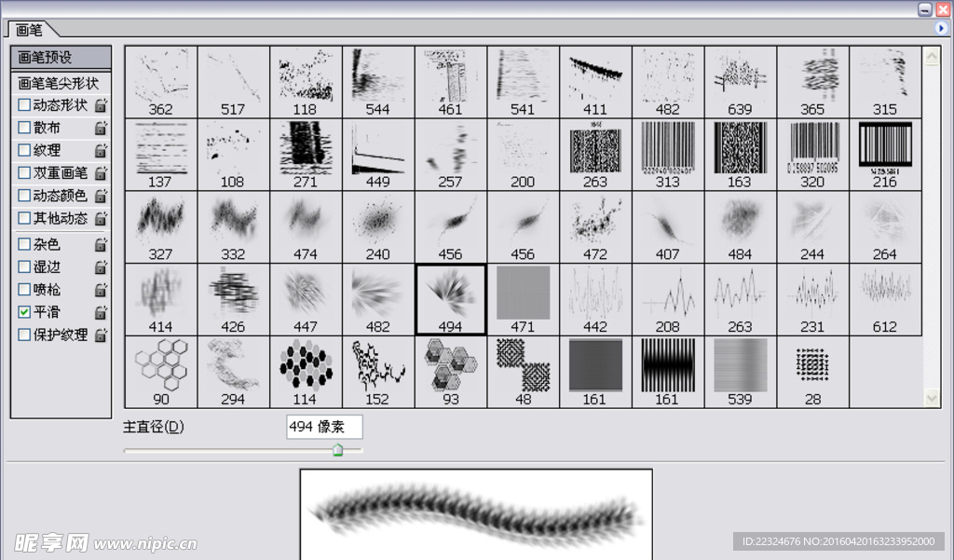Select the 114 black honeycomb brush
Screen dimensions: 954x560
tap(306, 372)
